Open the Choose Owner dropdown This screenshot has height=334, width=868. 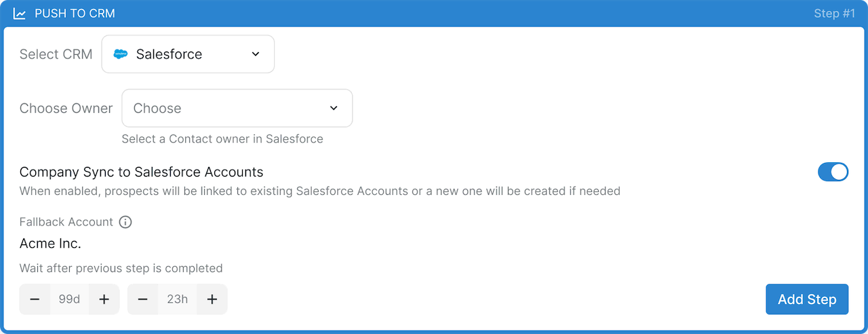point(237,108)
